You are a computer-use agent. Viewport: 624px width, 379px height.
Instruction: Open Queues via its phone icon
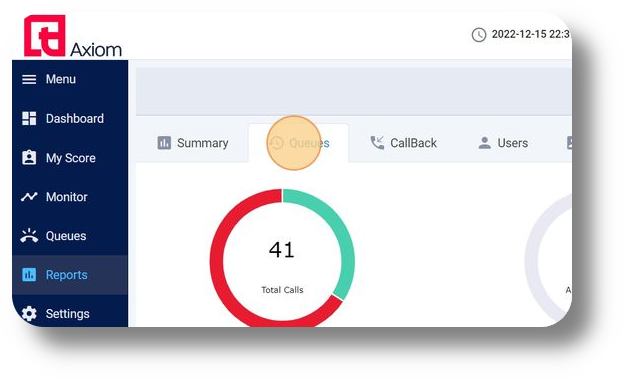[29, 236]
